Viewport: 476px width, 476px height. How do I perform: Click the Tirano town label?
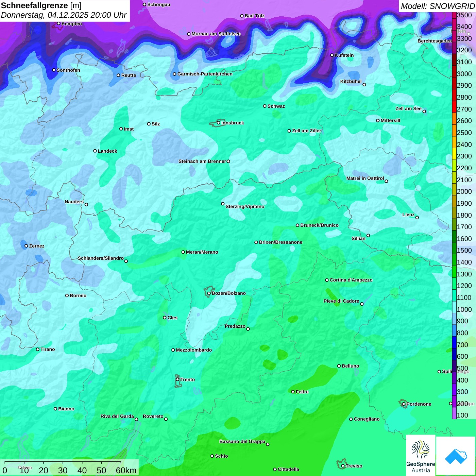[x=48, y=349]
